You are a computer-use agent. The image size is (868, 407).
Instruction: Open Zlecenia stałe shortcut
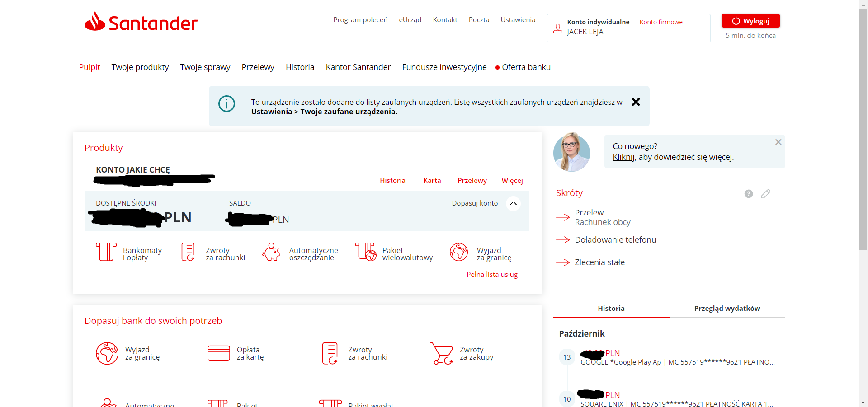(x=599, y=262)
